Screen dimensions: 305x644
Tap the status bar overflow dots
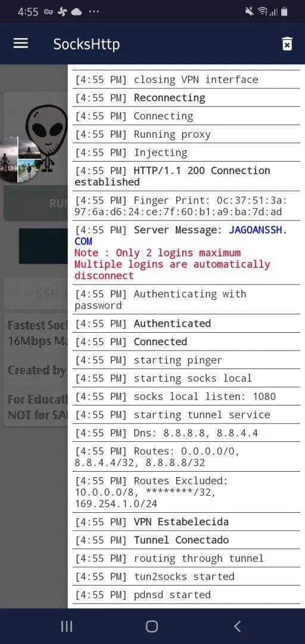pos(94,12)
